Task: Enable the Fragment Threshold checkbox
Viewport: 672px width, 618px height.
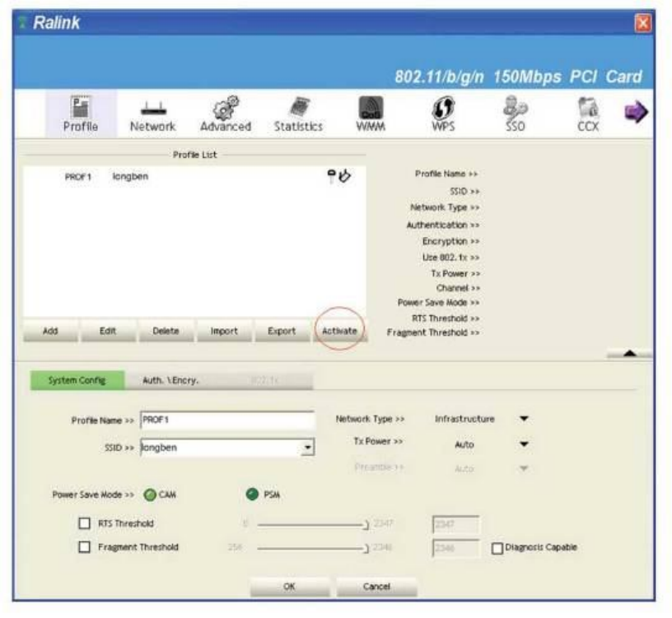Action: (85, 547)
